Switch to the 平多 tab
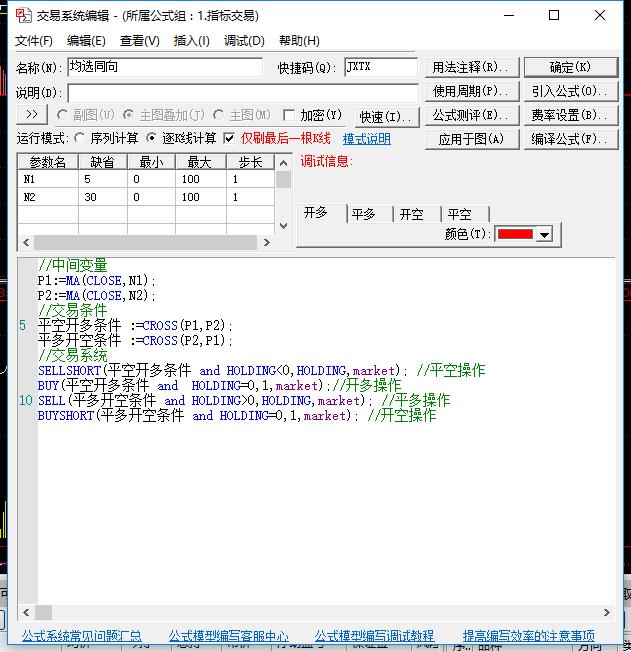The width and height of the screenshot is (631, 652). tap(370, 215)
